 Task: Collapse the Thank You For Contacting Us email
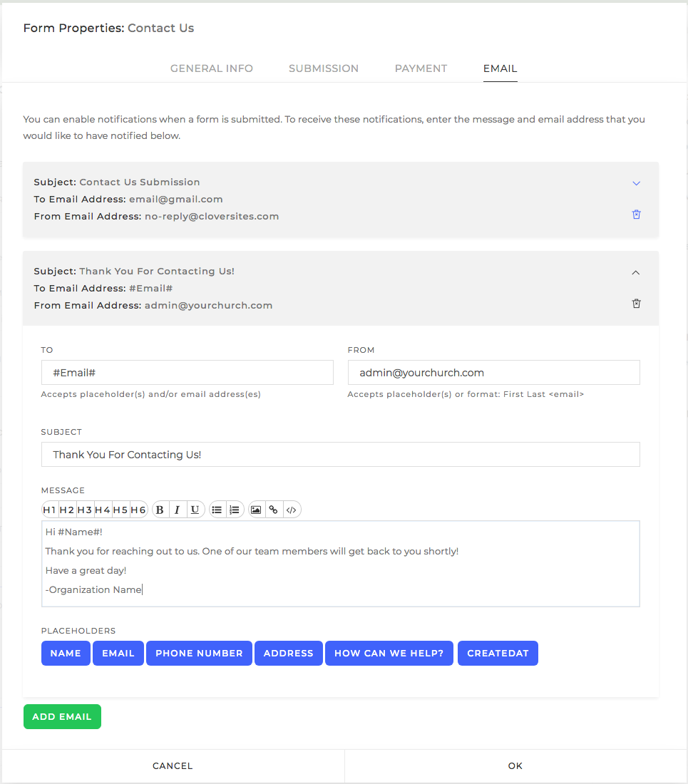coord(636,272)
